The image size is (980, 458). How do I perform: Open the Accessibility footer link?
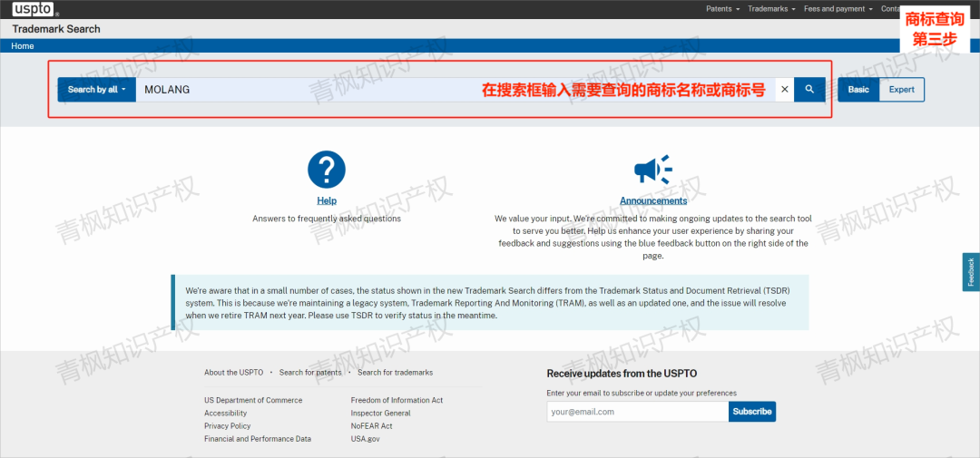226,413
